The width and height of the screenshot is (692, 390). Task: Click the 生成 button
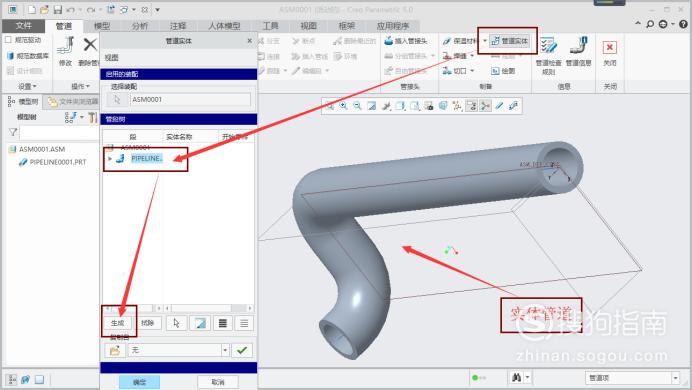(117, 323)
